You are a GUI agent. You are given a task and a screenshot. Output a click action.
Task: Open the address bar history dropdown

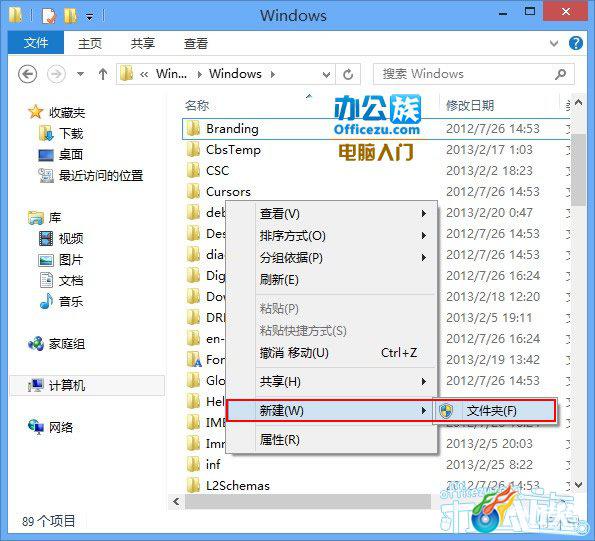pyautogui.click(x=326, y=75)
